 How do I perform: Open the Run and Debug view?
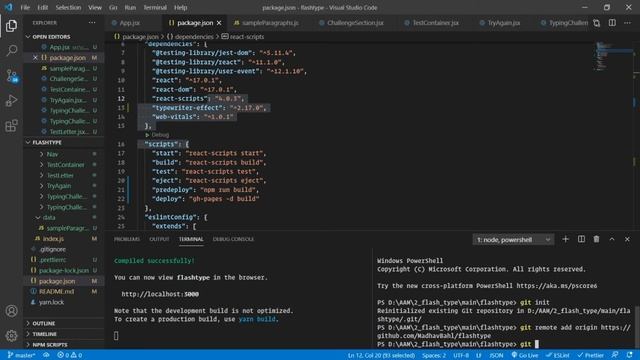[11, 100]
